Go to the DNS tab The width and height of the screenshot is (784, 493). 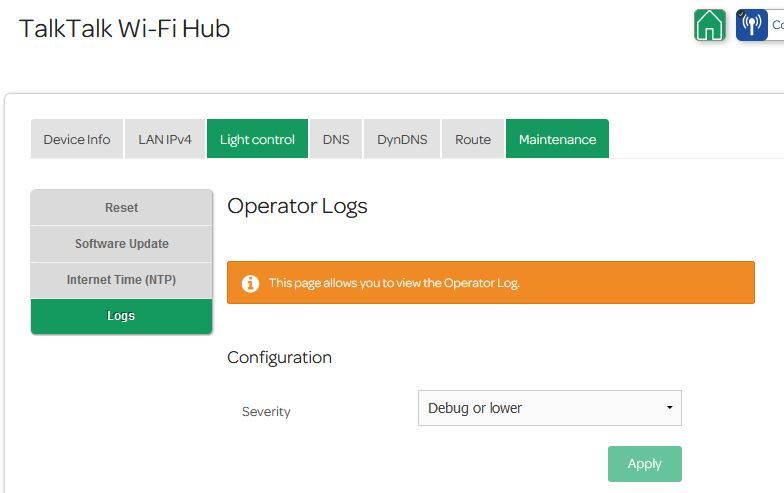(336, 139)
